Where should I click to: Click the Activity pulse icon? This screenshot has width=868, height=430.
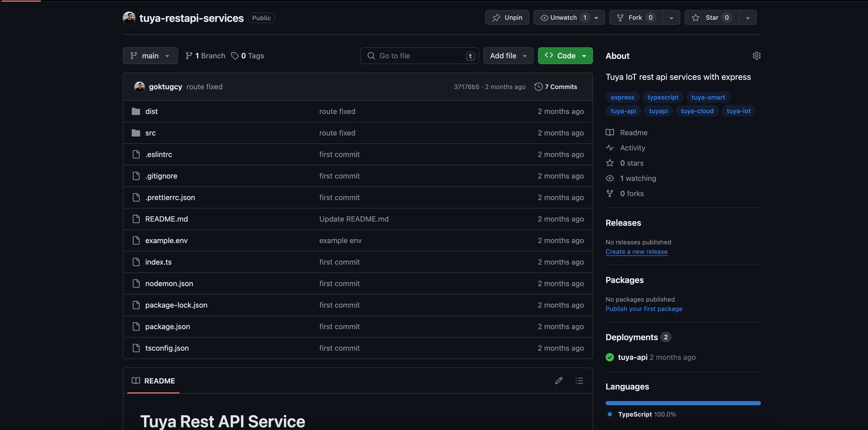[609, 147]
